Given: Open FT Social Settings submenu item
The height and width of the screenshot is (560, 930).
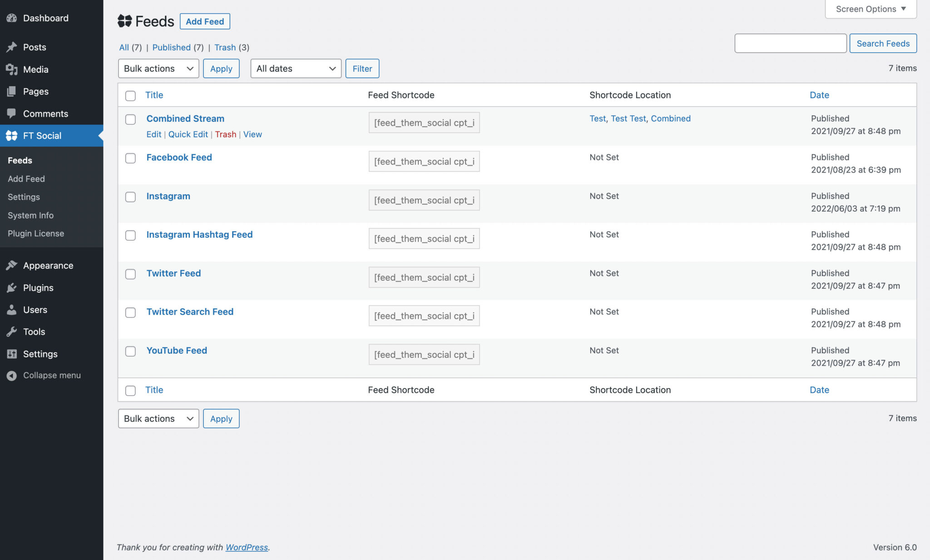Looking at the screenshot, I should pyautogui.click(x=24, y=197).
